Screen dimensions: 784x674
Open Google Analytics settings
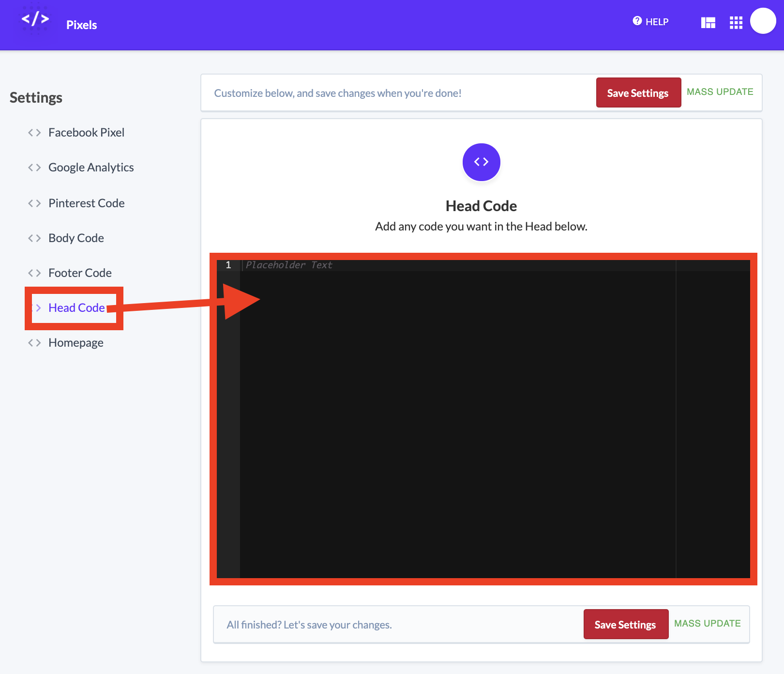point(91,168)
